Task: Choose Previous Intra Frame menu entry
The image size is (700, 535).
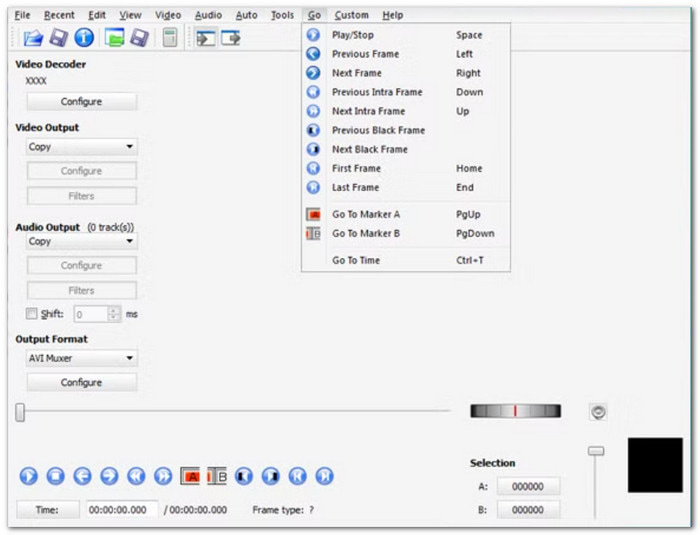Action: pos(406,92)
